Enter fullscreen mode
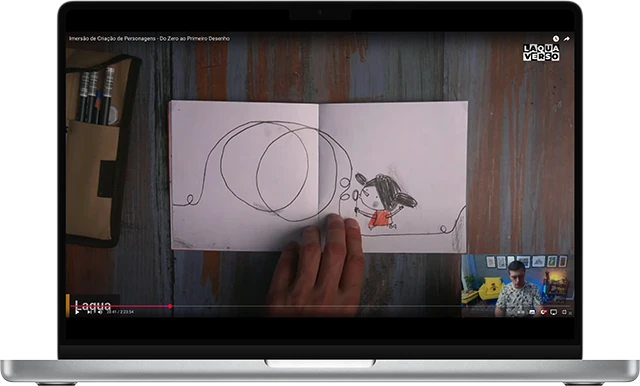This screenshot has width=640, height=386. point(564,312)
